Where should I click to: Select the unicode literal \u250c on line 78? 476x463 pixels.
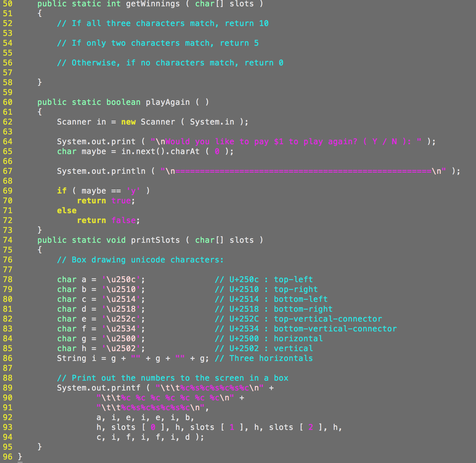[x=121, y=279]
